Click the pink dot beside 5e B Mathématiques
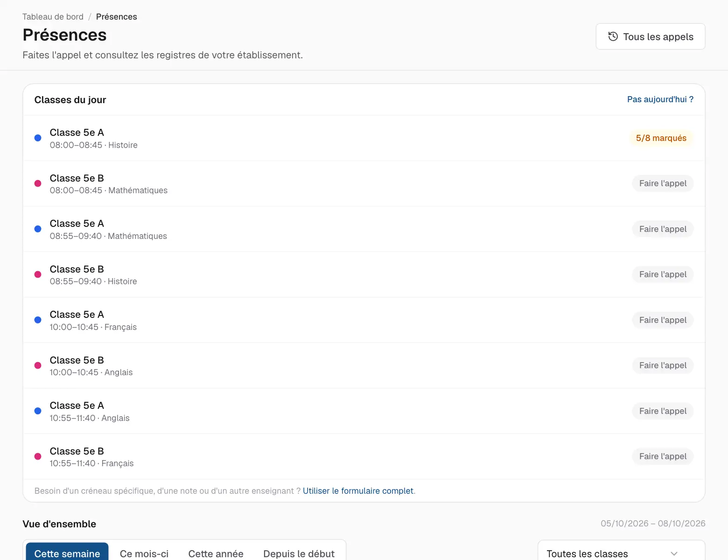728x560 pixels. click(38, 183)
